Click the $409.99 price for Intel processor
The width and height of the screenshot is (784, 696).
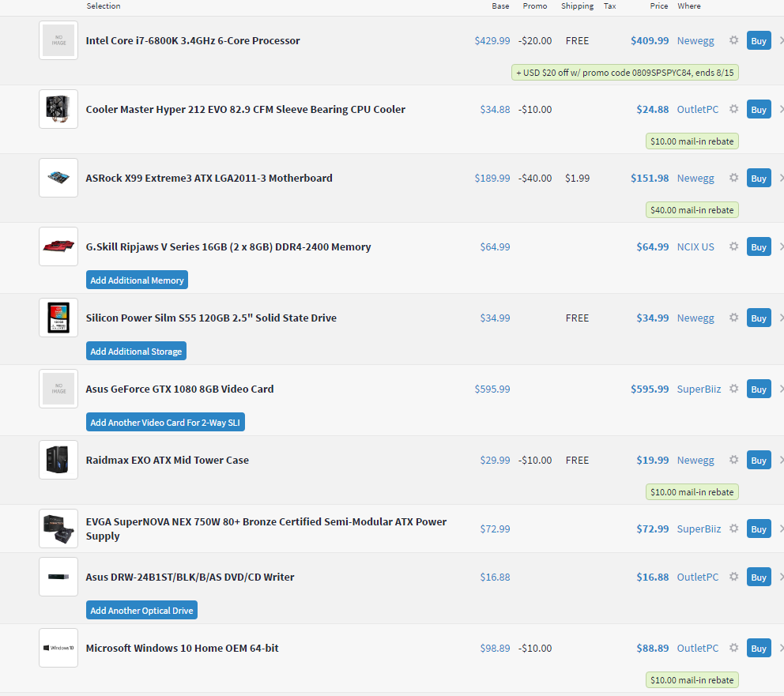coord(650,40)
